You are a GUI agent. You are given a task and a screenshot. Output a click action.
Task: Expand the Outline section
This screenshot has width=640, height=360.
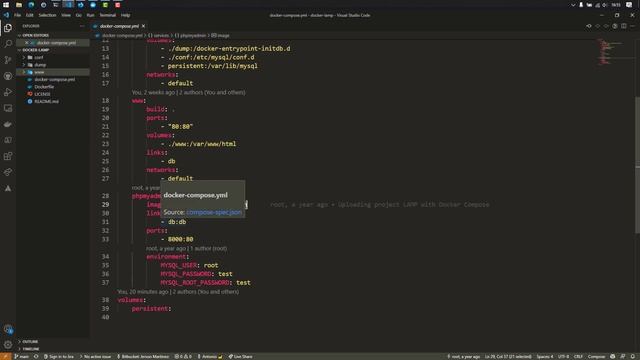click(30, 342)
